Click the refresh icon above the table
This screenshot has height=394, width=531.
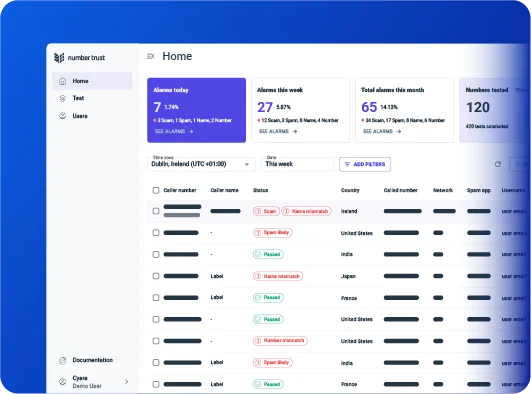point(498,164)
